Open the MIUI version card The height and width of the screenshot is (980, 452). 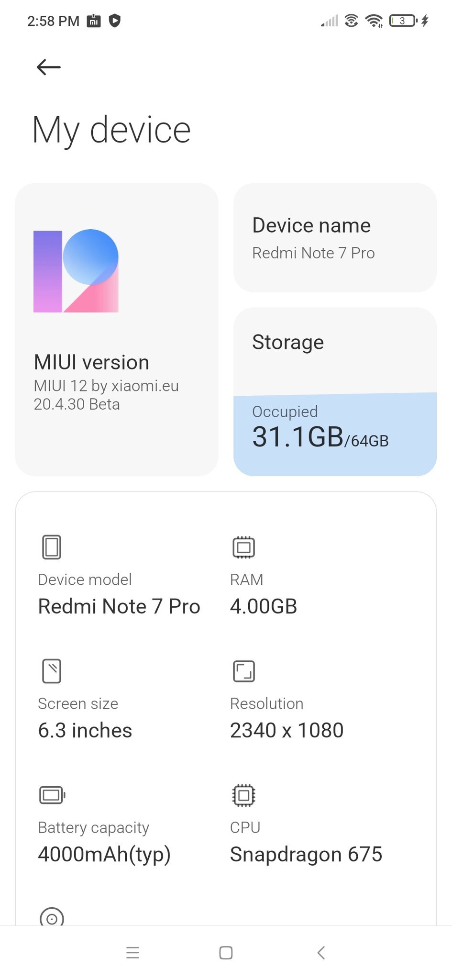117,329
